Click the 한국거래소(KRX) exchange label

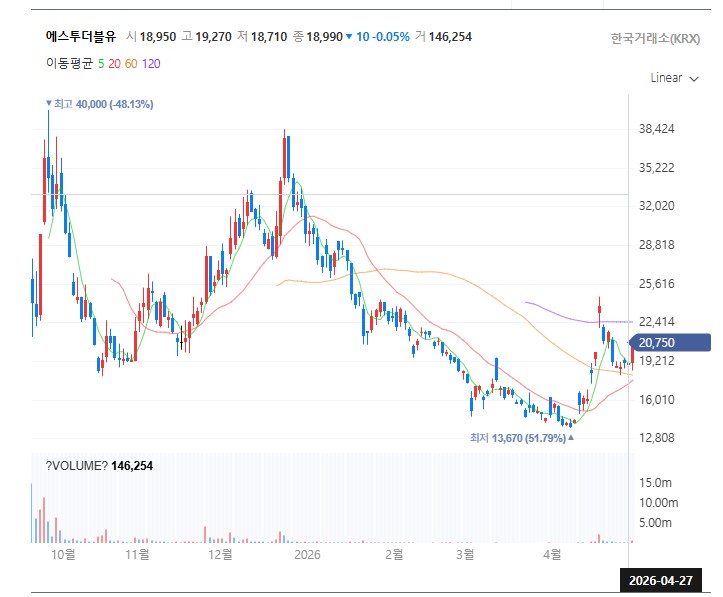(655, 38)
